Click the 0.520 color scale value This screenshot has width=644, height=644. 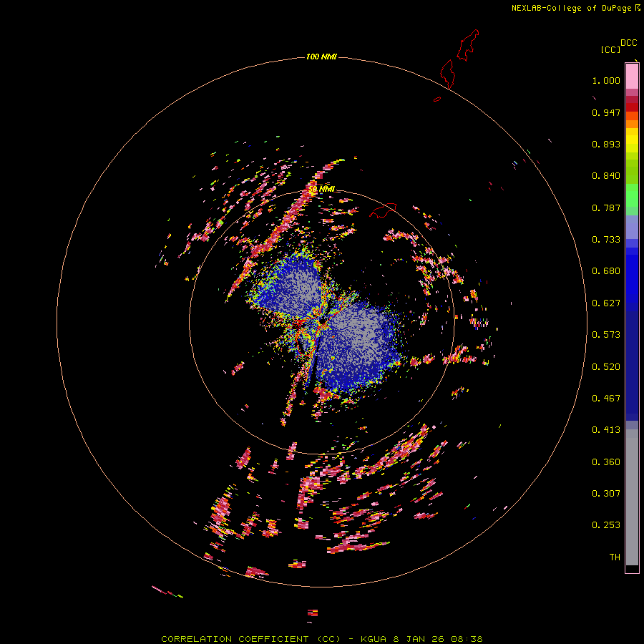point(606,367)
